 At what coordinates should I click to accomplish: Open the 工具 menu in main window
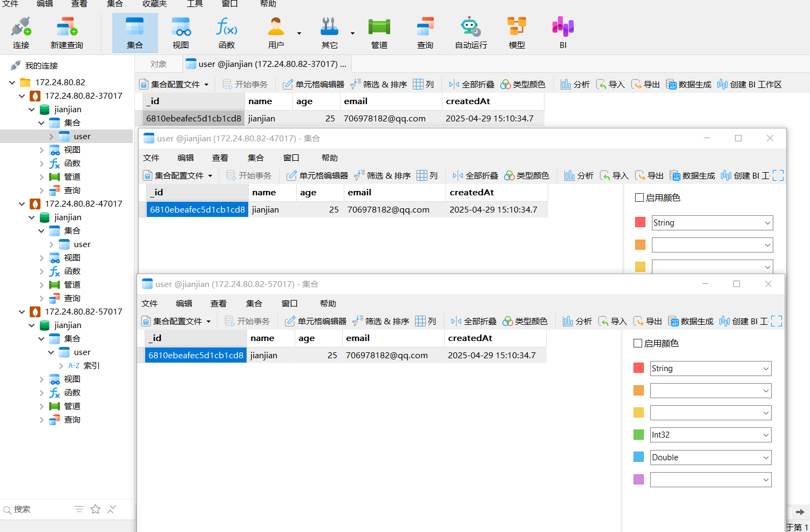195,4
